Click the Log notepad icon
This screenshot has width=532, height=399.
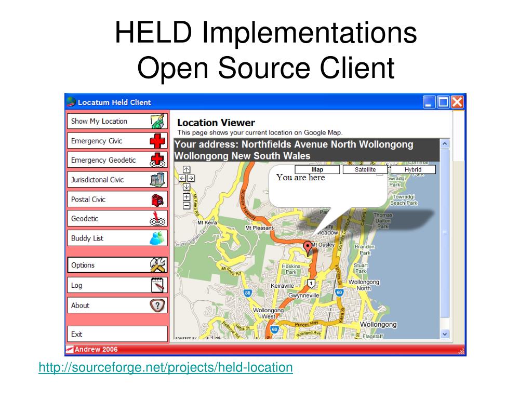(x=158, y=285)
